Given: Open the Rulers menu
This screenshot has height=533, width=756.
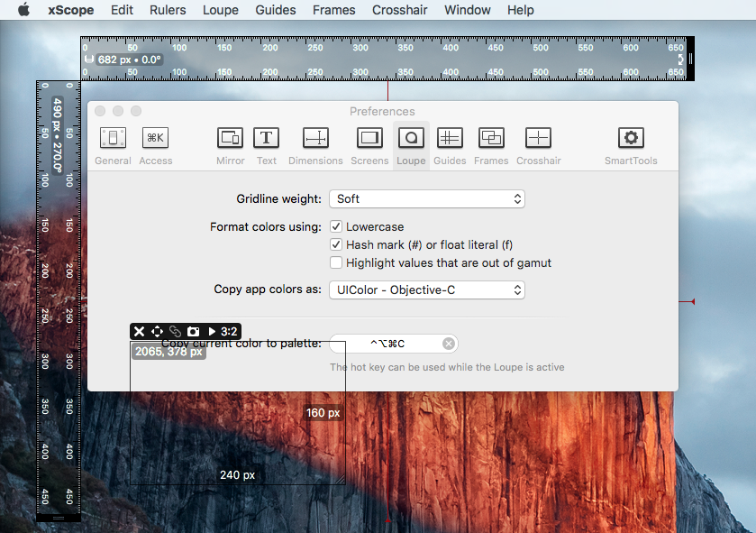Looking at the screenshot, I should (x=168, y=10).
